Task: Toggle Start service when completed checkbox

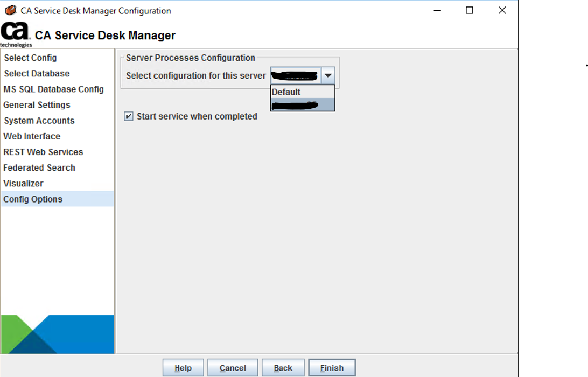Action: click(x=128, y=116)
